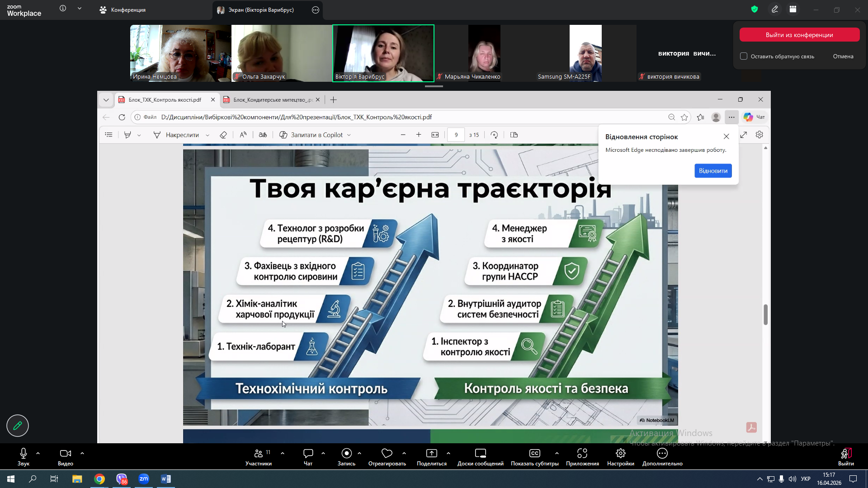The height and width of the screenshot is (488, 868).
Task: Open the Whiteboards panel
Action: (480, 454)
